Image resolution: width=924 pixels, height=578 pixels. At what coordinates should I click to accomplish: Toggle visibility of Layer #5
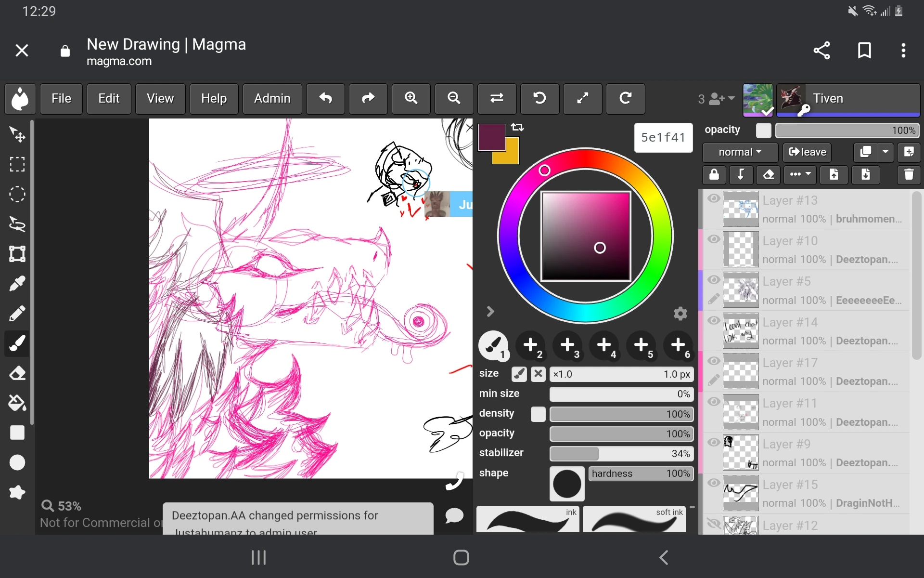[714, 280]
